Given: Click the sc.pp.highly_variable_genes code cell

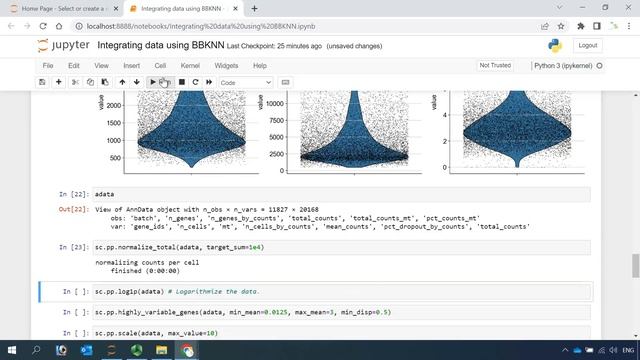Looking at the screenshot, I should click(341, 312).
